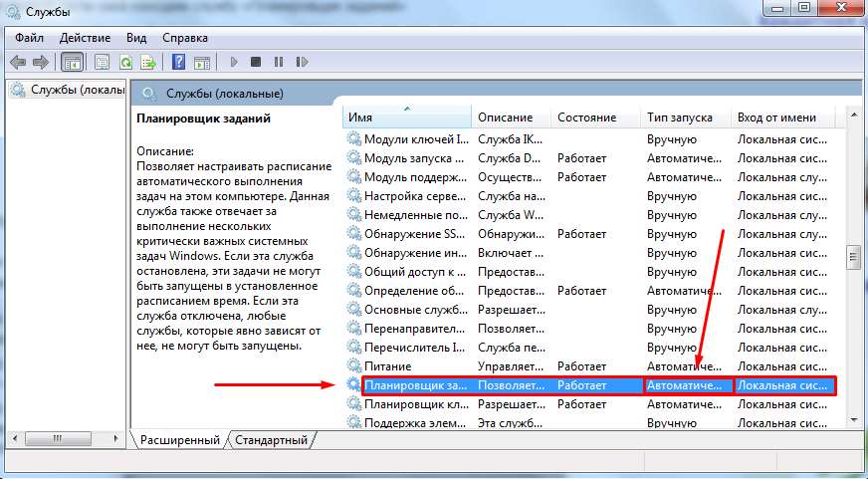
Task: Click the Export list toolbar icon
Action: 148,62
